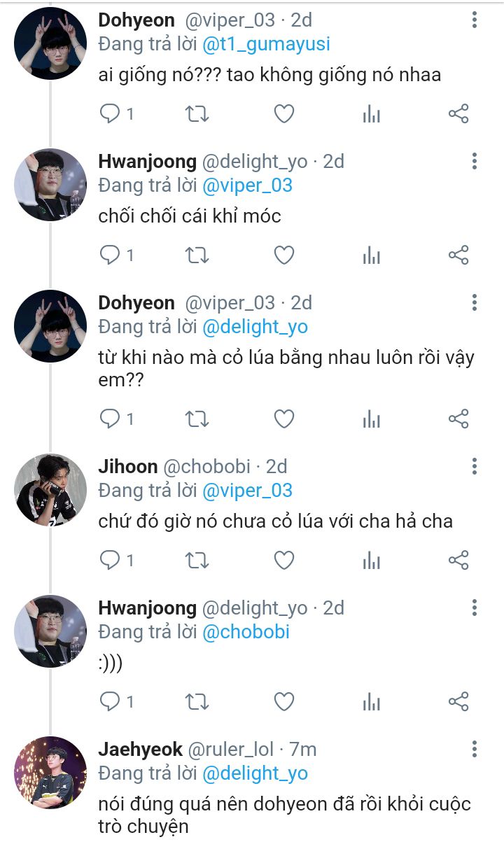
Task: Reply to Hwanjoong's ":)))" tweet
Action: 110,701
